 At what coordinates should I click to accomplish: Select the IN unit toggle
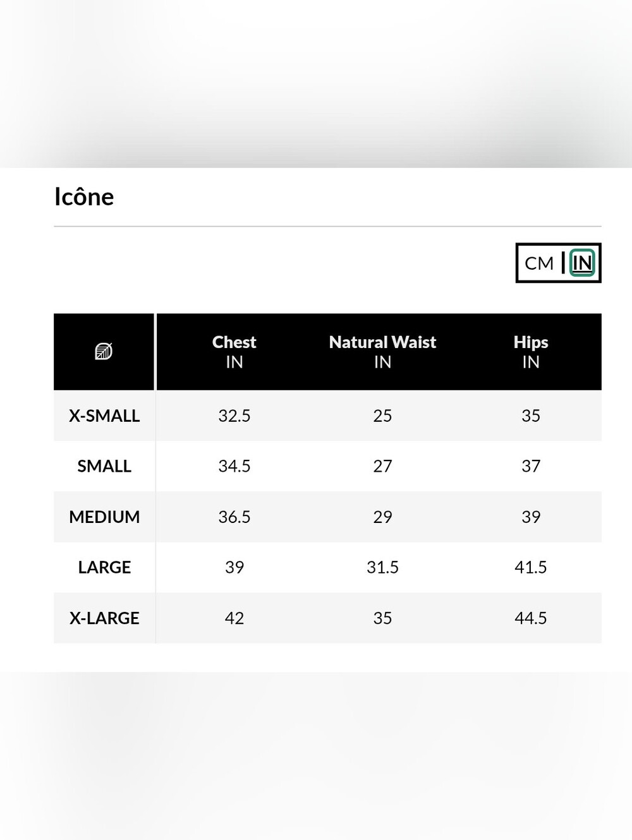pyautogui.click(x=582, y=263)
